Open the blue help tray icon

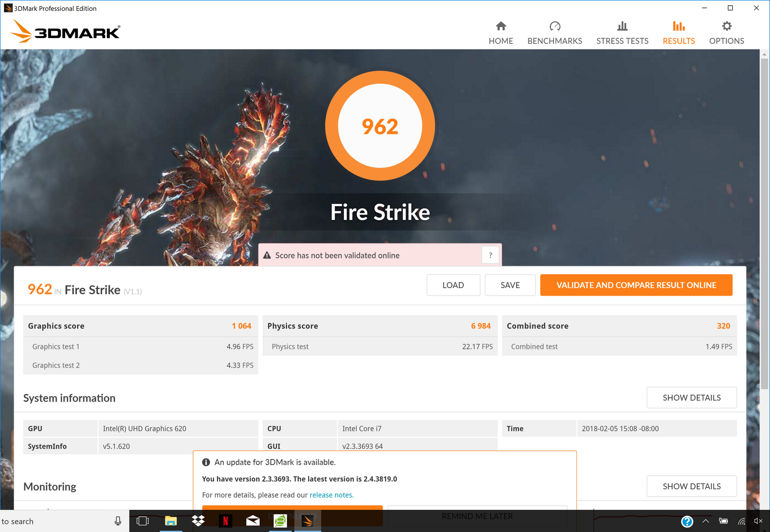click(687, 521)
